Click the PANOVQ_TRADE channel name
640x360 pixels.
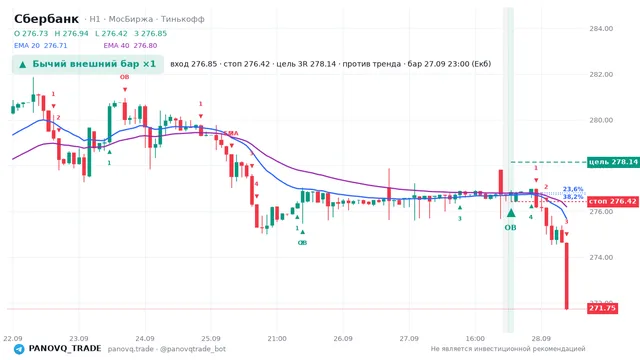pyautogui.click(x=65, y=349)
